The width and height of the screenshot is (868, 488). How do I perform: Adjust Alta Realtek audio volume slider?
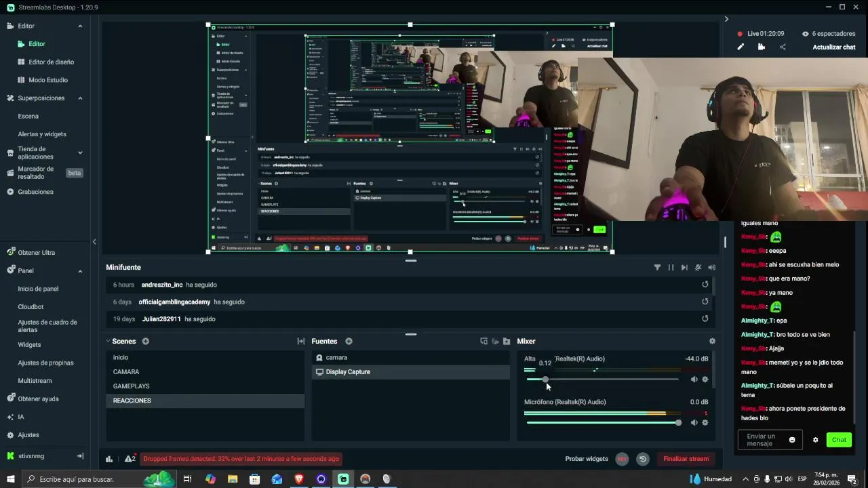click(x=602, y=380)
